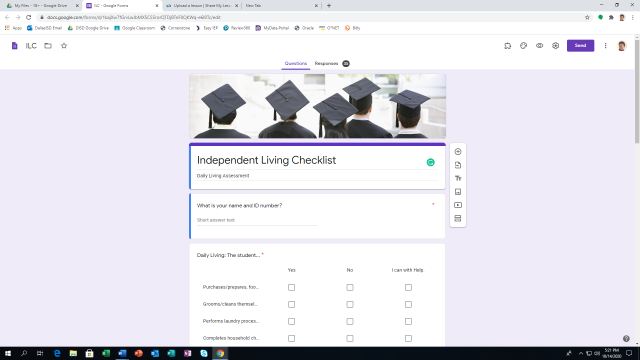This screenshot has width=640, height=360.
Task: Reload the page
Action: click(x=29, y=17)
